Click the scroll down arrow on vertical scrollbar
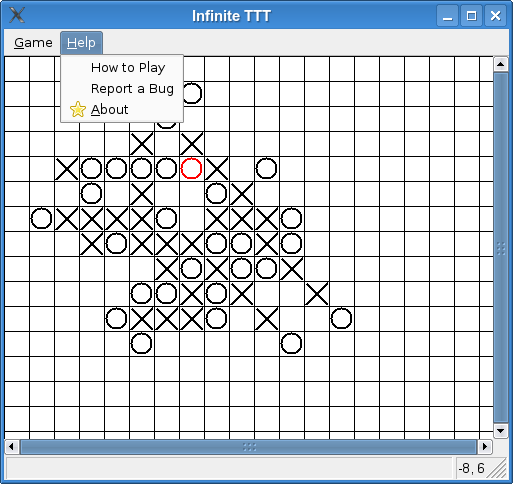Viewport: 513px width, 484px height. coord(500,431)
